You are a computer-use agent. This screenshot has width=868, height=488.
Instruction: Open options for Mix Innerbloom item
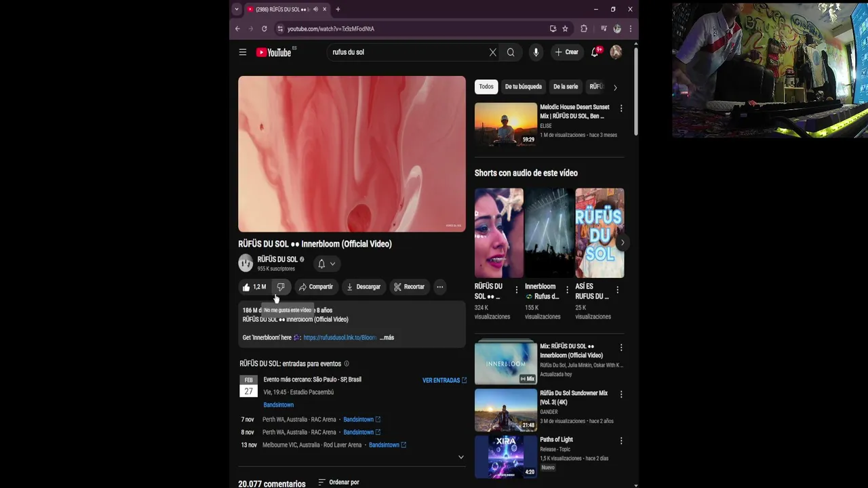[x=621, y=348]
